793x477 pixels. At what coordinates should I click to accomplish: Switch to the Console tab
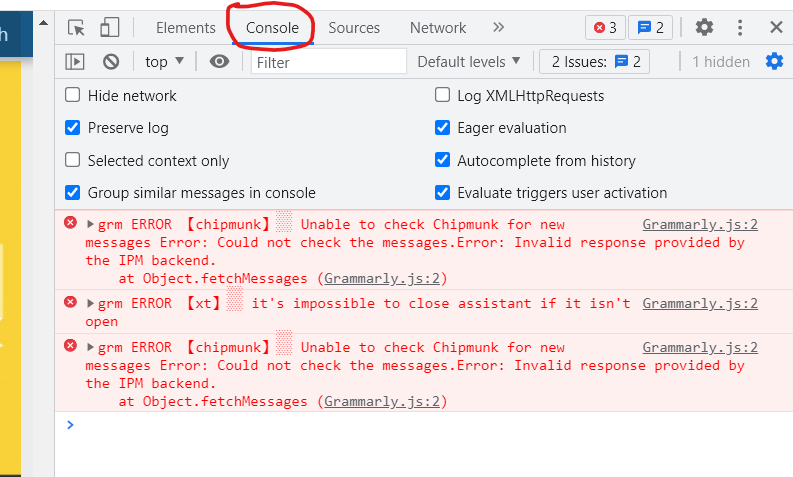(x=272, y=28)
